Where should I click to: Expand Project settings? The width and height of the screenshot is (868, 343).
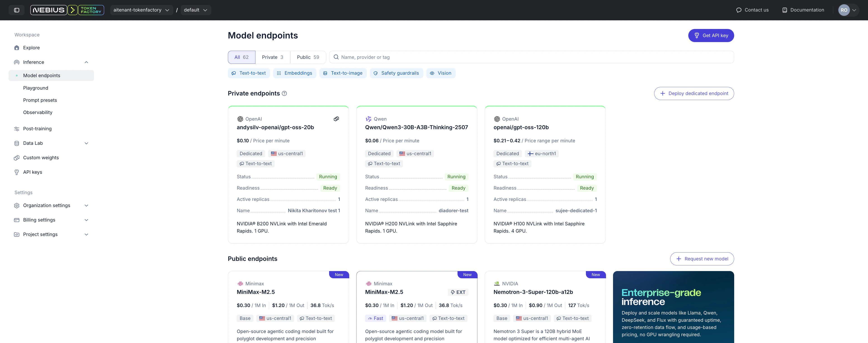tap(86, 235)
